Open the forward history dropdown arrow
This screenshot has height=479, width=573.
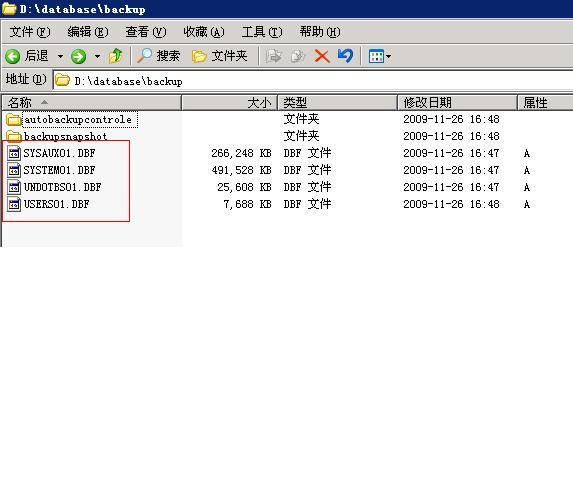pos(97,56)
